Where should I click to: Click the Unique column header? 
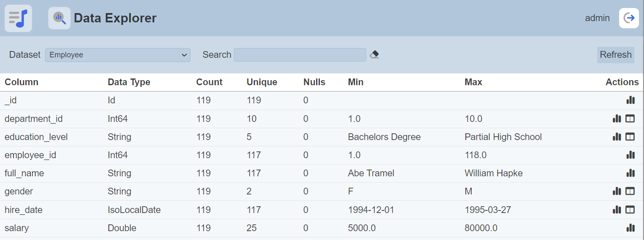pos(262,82)
